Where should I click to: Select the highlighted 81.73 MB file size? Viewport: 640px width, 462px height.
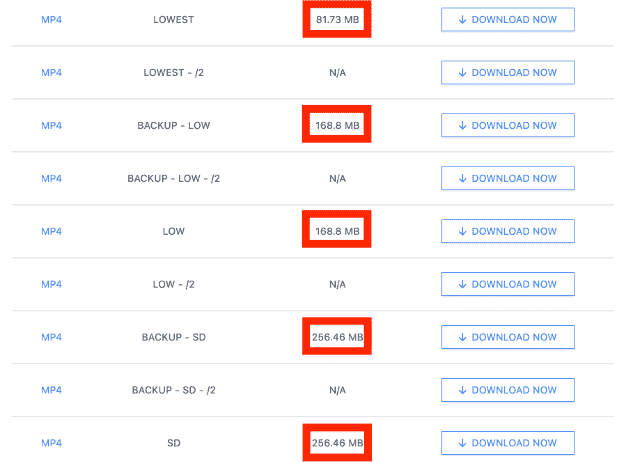337,20
